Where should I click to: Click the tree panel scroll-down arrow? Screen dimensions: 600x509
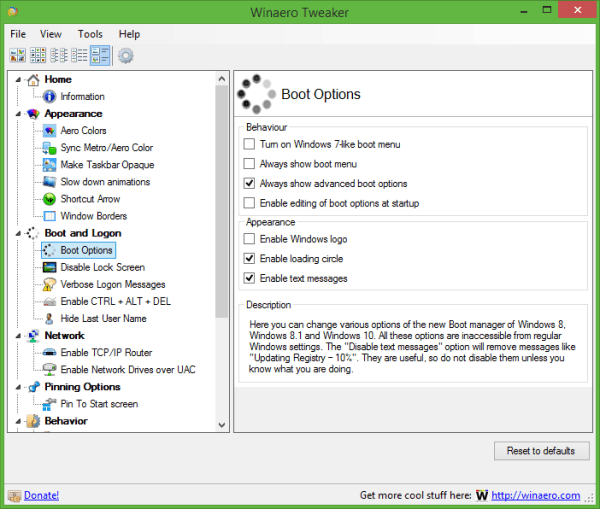(222, 425)
